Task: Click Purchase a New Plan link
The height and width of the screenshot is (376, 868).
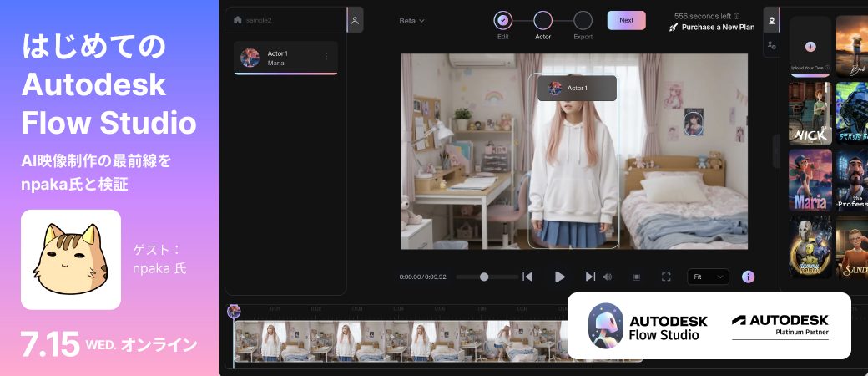Action: tap(718, 28)
